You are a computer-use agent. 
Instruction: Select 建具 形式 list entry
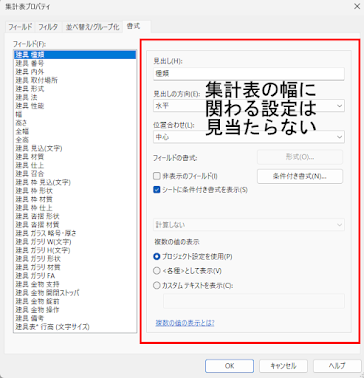pos(75,89)
